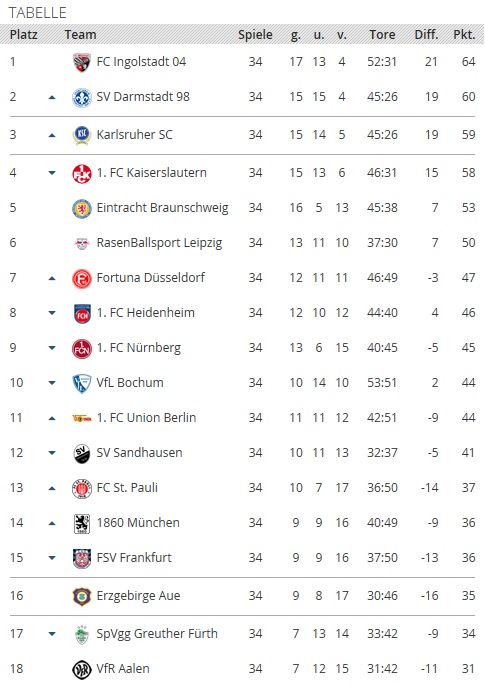This screenshot has height=689, width=485.
Task: Click the Tore column header
Action: (382, 34)
